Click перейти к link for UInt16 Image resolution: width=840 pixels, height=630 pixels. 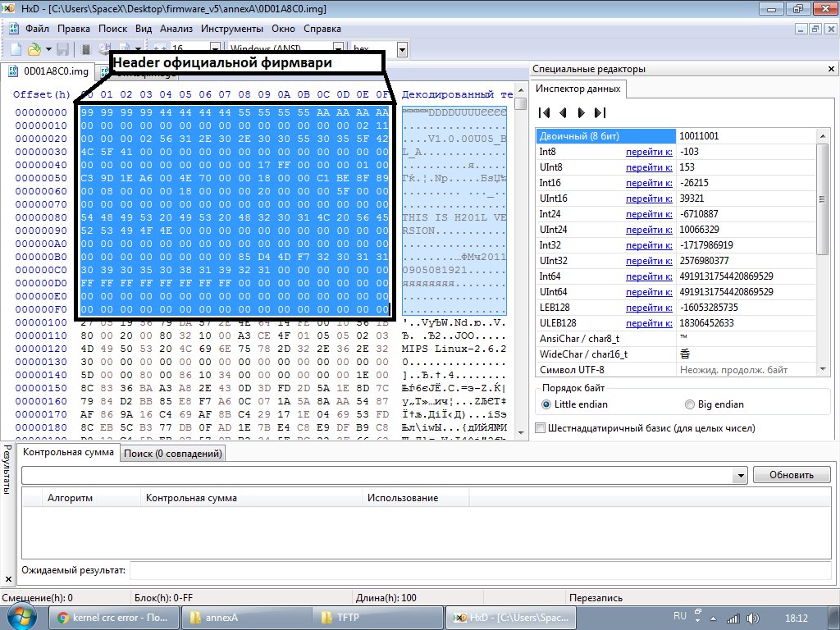(x=649, y=199)
